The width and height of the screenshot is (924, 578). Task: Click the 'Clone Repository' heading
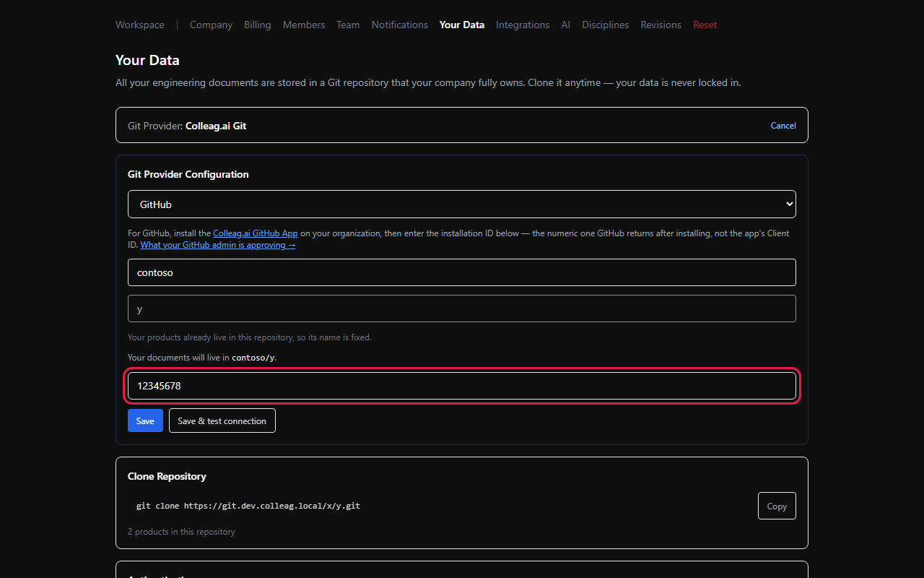tap(167, 476)
